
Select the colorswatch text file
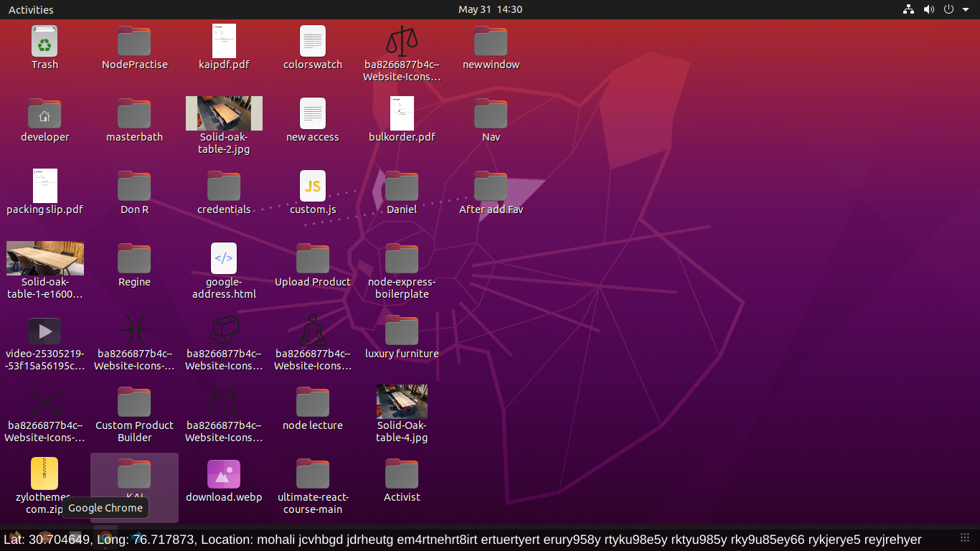pos(313,42)
